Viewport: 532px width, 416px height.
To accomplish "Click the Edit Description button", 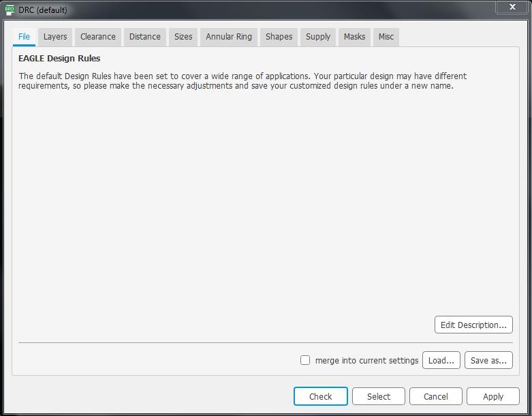I will point(473,325).
